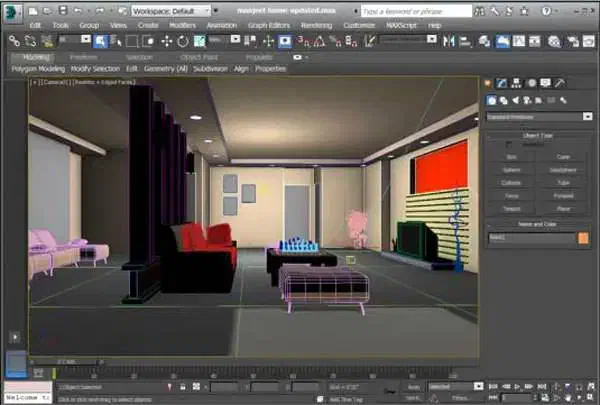Click the orange object color swatch
Image resolution: width=600 pixels, height=405 pixels.
point(583,238)
